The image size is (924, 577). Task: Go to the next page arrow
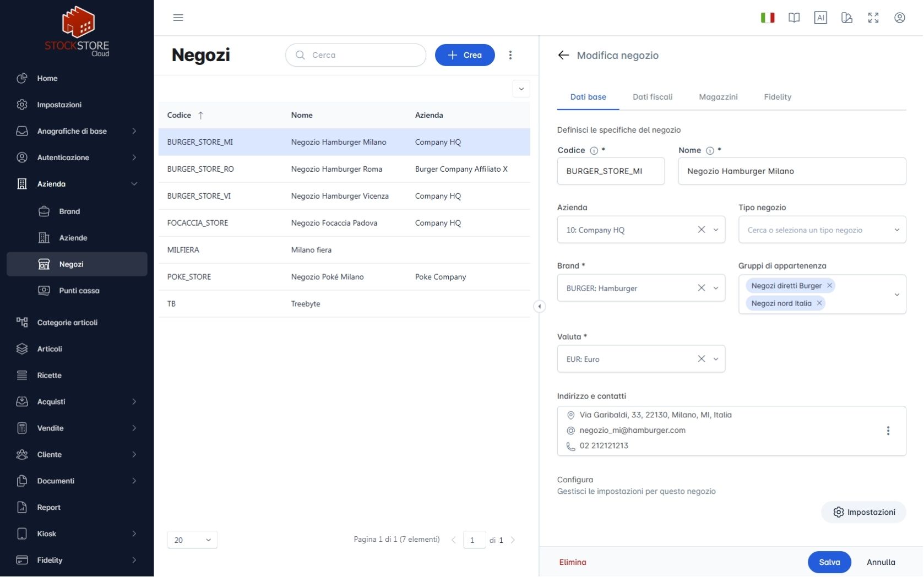513,540
